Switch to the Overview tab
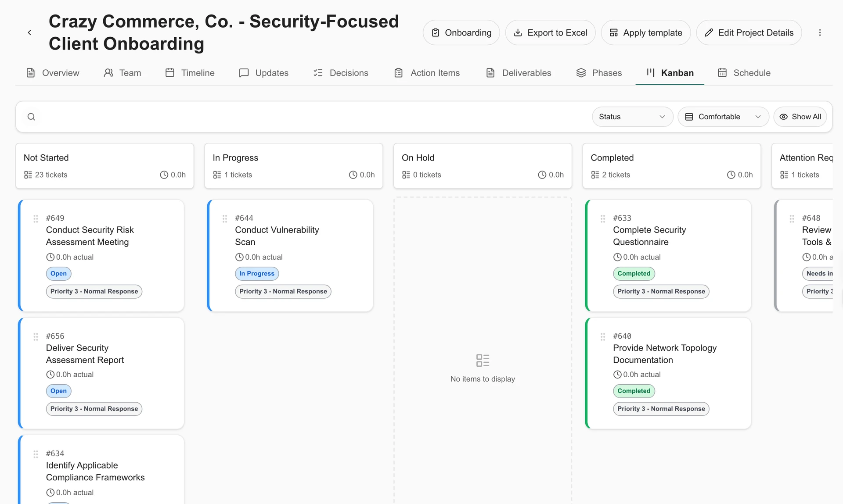 pyautogui.click(x=53, y=73)
